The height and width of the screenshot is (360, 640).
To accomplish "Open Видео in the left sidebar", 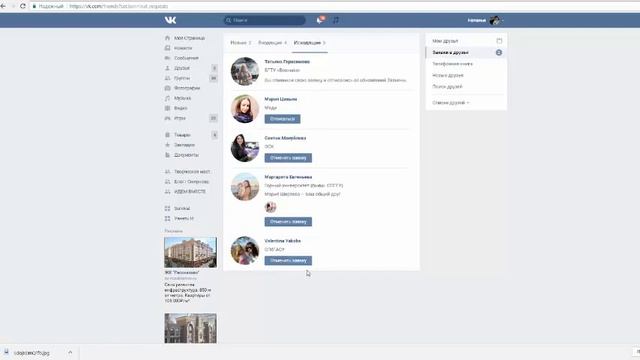I will (x=180, y=108).
